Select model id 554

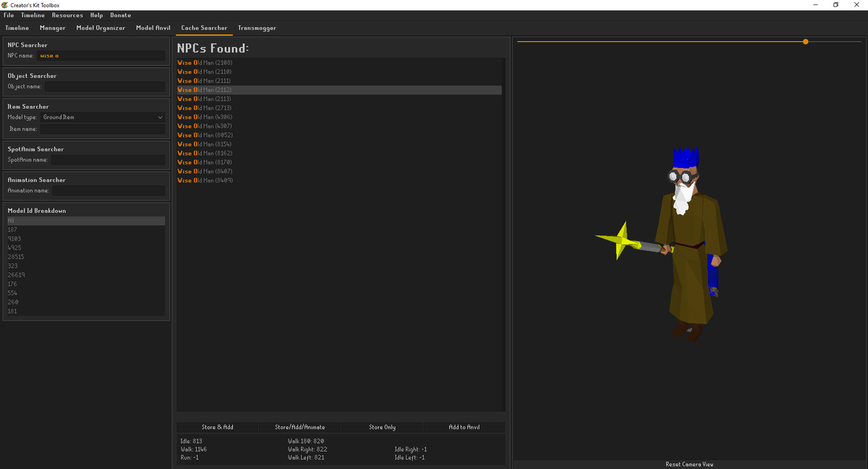coord(86,293)
